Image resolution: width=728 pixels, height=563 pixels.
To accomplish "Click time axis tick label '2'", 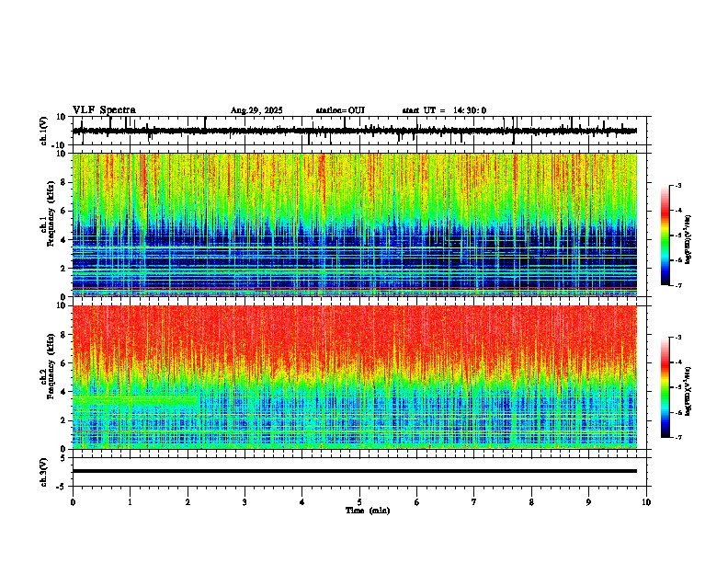I will click(188, 502).
